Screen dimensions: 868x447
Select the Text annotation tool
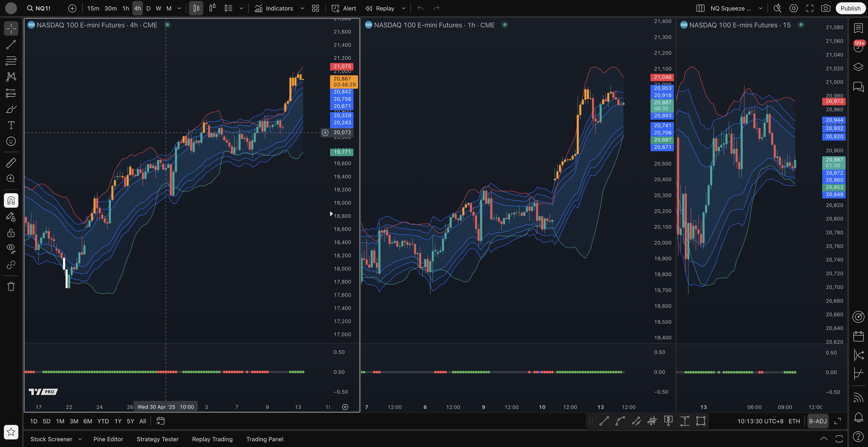pos(11,125)
